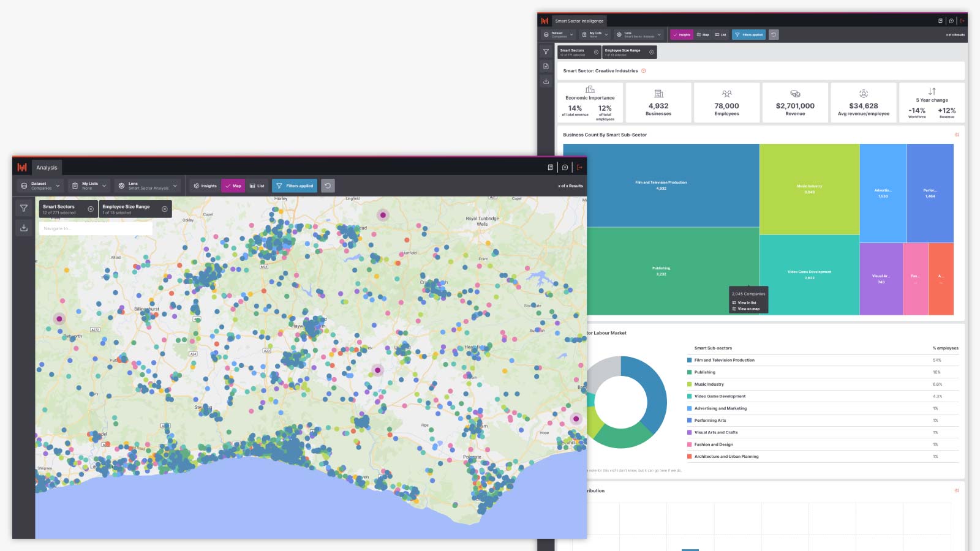This screenshot has height=551, width=980.
Task: Open Dataset Companies dropdown in Analysis window
Action: click(x=40, y=186)
